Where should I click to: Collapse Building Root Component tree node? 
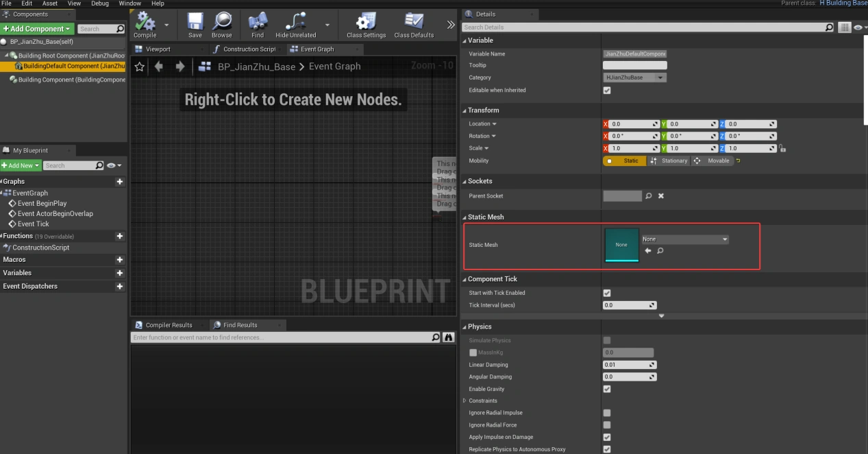click(x=6, y=56)
